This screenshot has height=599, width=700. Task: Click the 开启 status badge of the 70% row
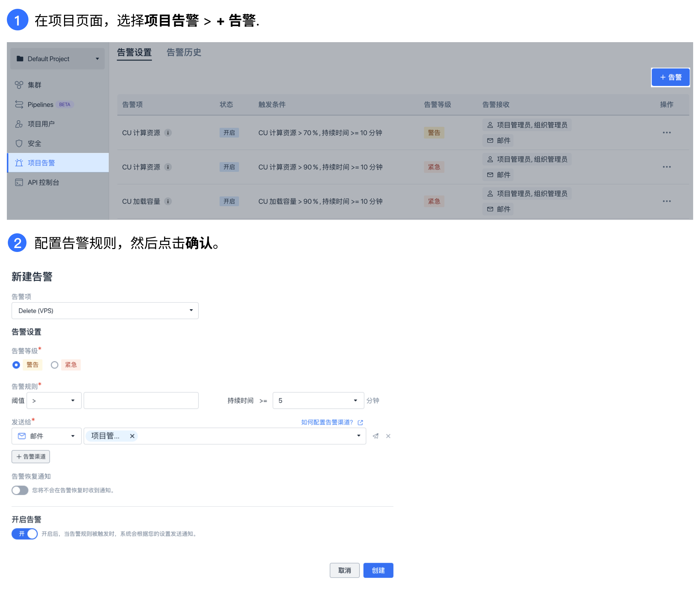pos(229,133)
